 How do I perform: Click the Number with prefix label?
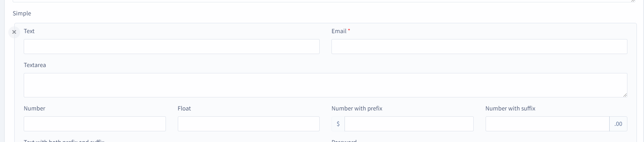357,108
